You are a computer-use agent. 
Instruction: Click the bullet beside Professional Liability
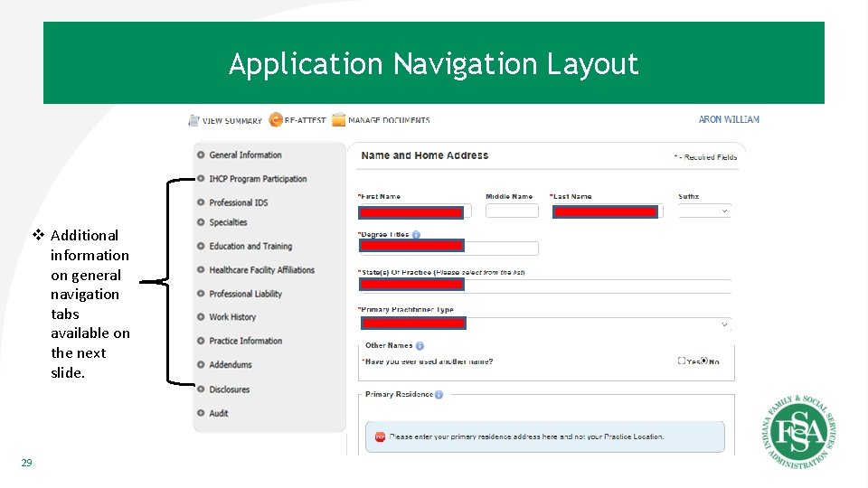(x=201, y=293)
